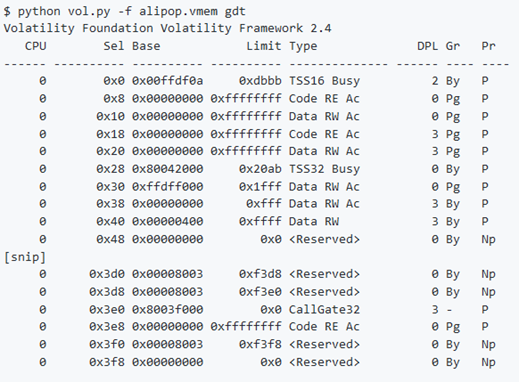Click the 'CallGate32' type entry
This screenshot has width=519, height=382.
click(324, 310)
